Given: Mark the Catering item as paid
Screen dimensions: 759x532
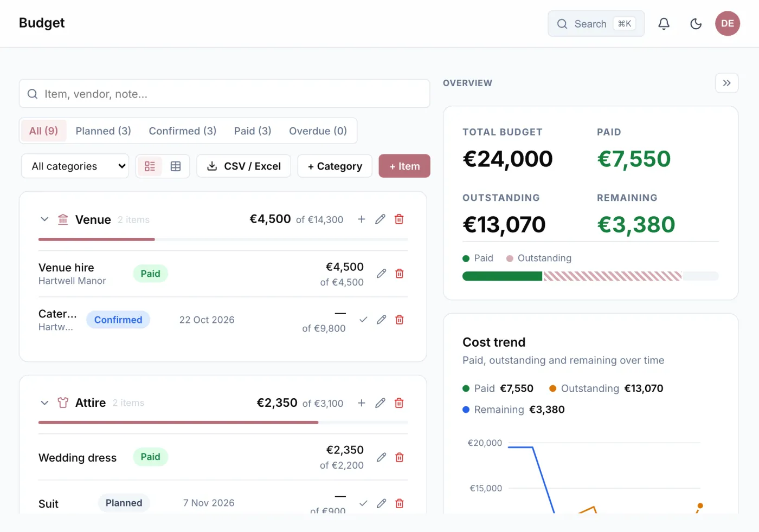Looking at the screenshot, I should tap(363, 320).
